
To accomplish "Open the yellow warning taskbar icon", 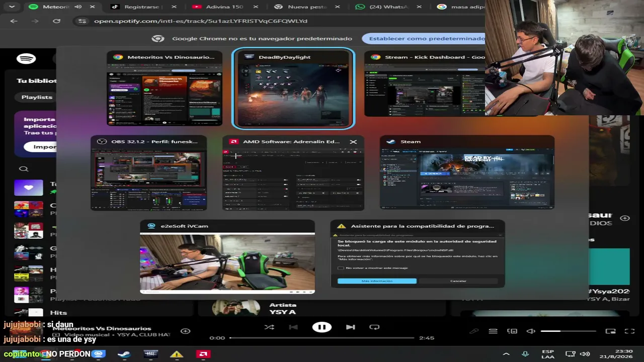I will point(177,354).
